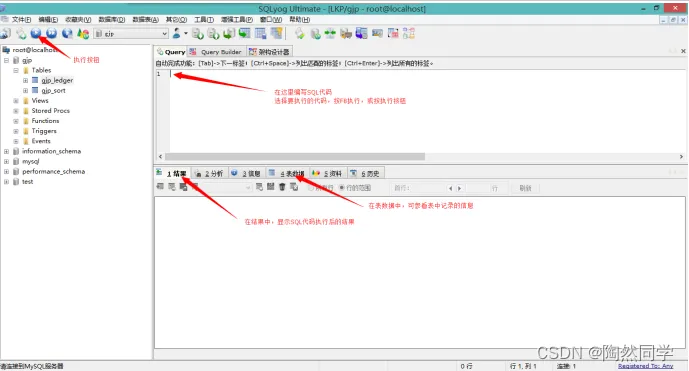The image size is (689, 371).
Task: Click the execute and edit resultset icon
Action: point(67,33)
